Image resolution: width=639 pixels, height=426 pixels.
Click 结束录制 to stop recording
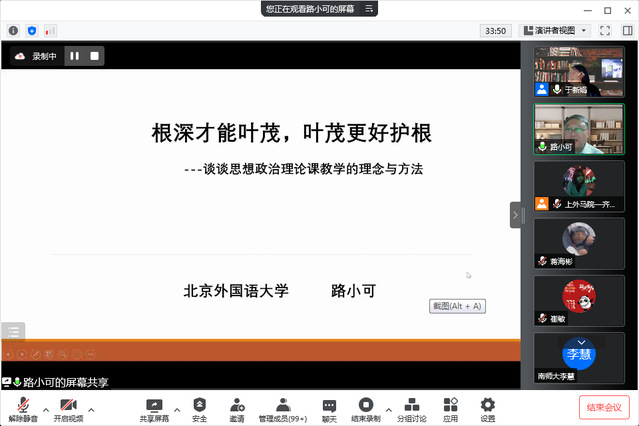coord(365,405)
